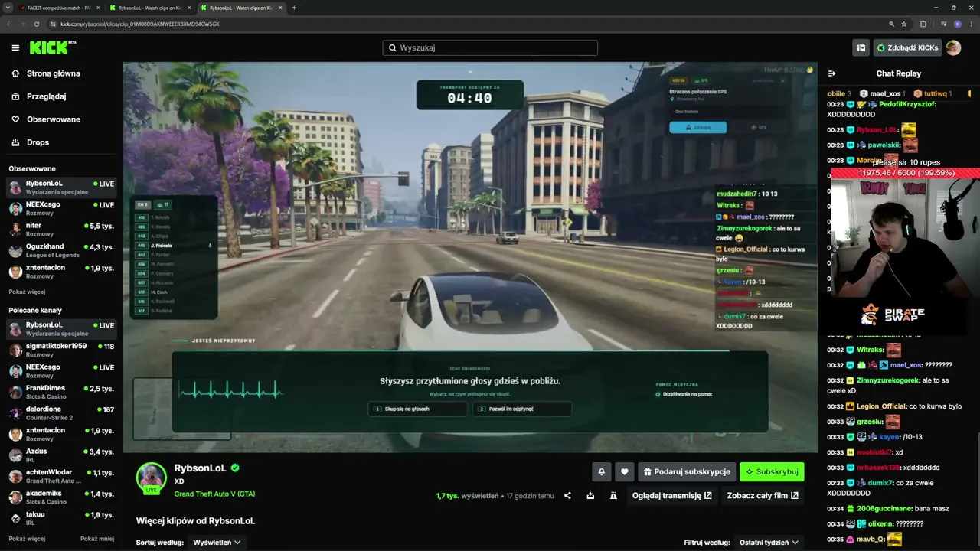Screen dimensions: 980x551
Task: Open the Ostatni tydzień filter dropdown
Action: tap(769, 543)
